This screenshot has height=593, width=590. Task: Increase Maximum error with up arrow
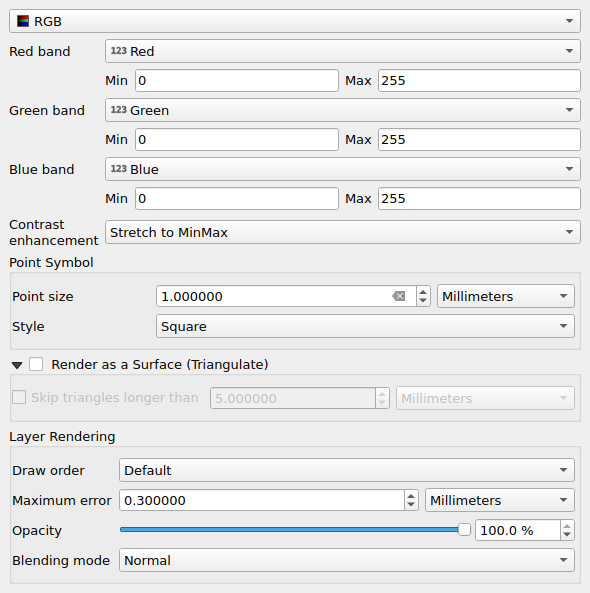411,496
